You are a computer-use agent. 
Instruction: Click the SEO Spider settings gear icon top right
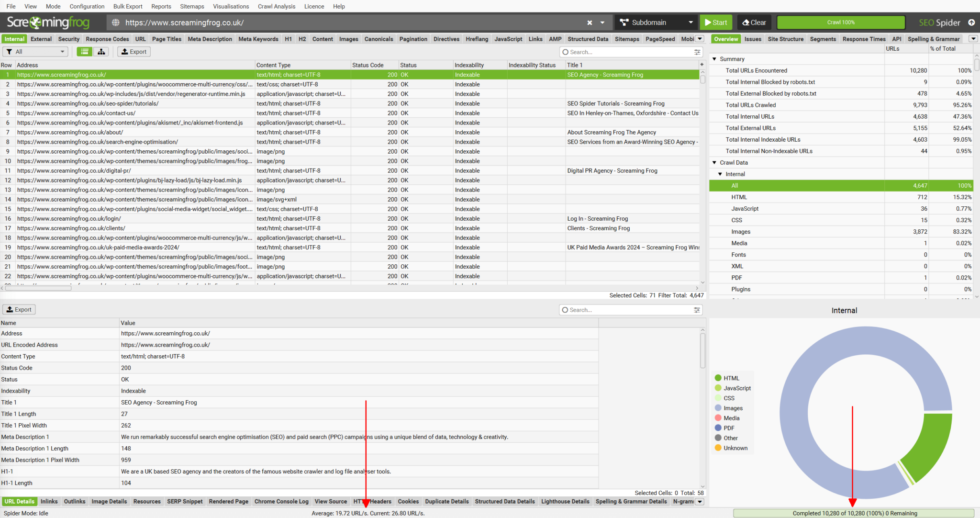(x=972, y=23)
